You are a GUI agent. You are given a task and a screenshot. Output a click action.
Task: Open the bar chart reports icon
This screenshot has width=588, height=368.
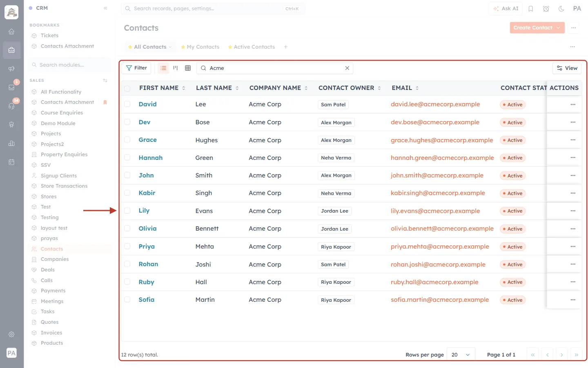(11, 143)
